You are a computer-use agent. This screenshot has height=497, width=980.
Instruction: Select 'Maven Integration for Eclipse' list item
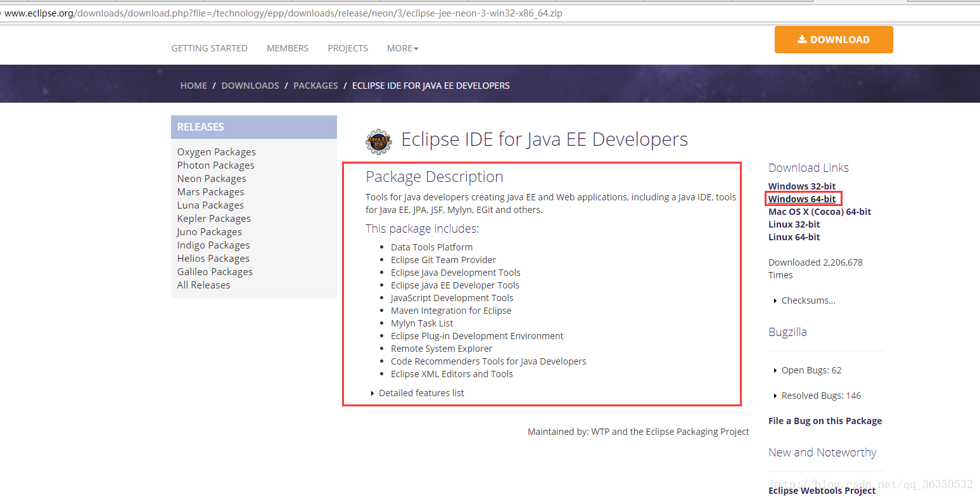tap(451, 311)
